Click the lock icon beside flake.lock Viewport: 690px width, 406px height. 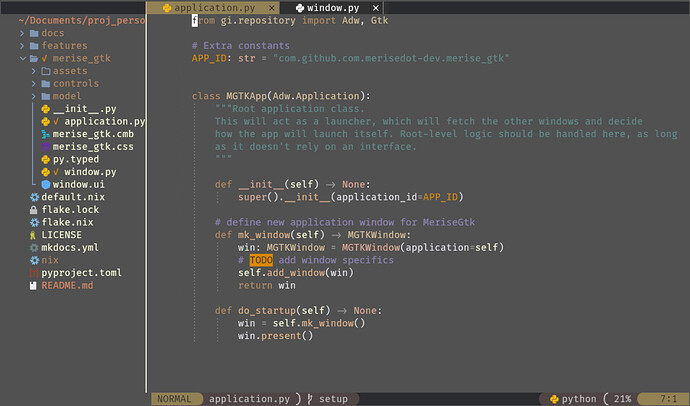tap(33, 210)
